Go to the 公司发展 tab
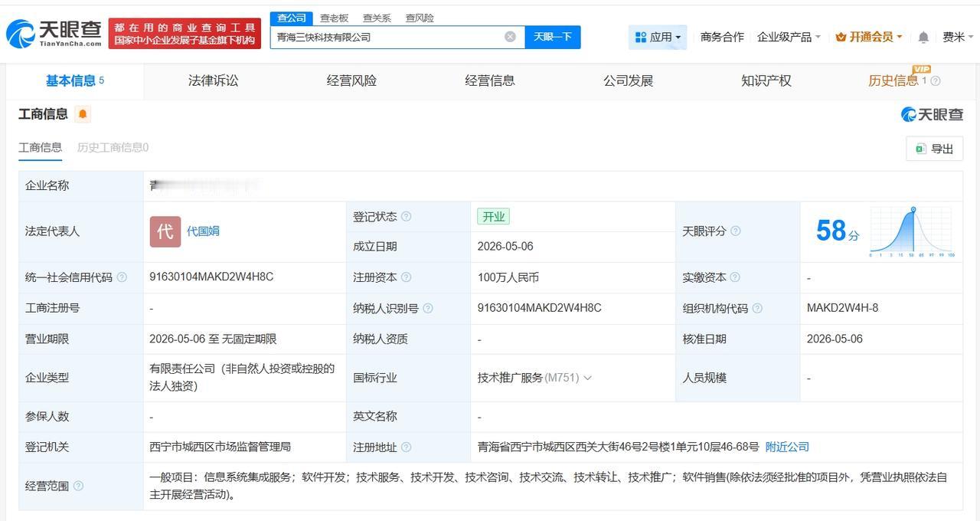The width and height of the screenshot is (980, 521). [628, 80]
